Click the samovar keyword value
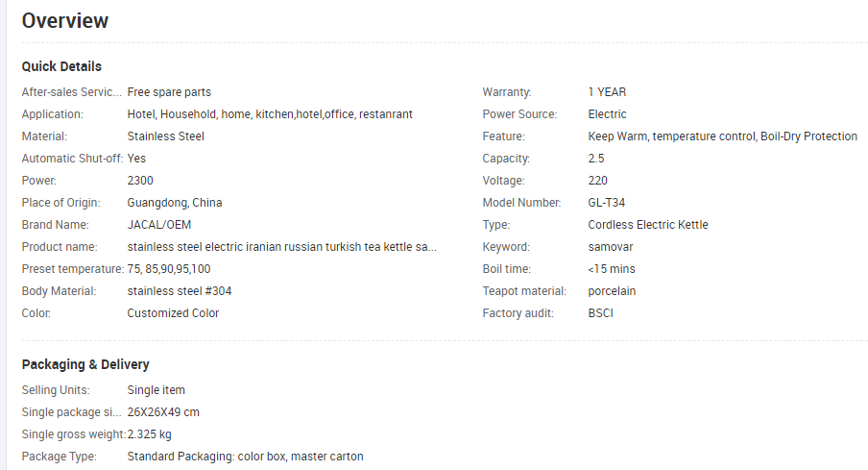The width and height of the screenshot is (868, 470). tap(610, 247)
